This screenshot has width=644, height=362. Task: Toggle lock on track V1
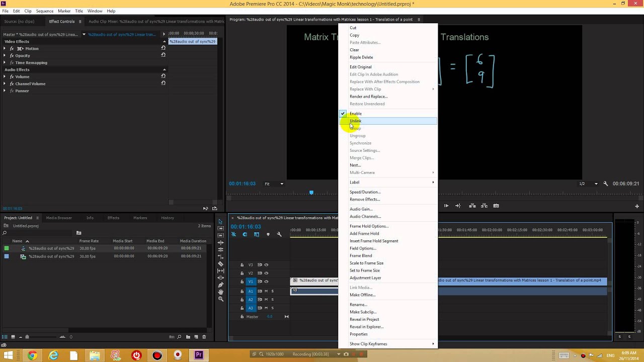242,282
